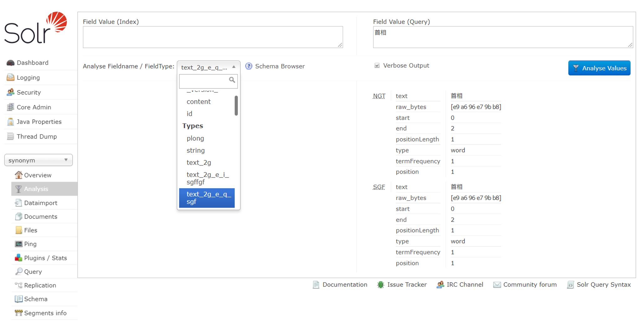Click the Query magnifier icon
Viewport: 644px width, 330px height.
19,272
